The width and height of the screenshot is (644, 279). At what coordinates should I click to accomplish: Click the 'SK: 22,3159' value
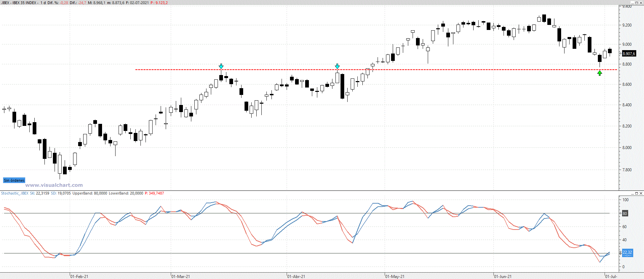[x=39, y=193]
